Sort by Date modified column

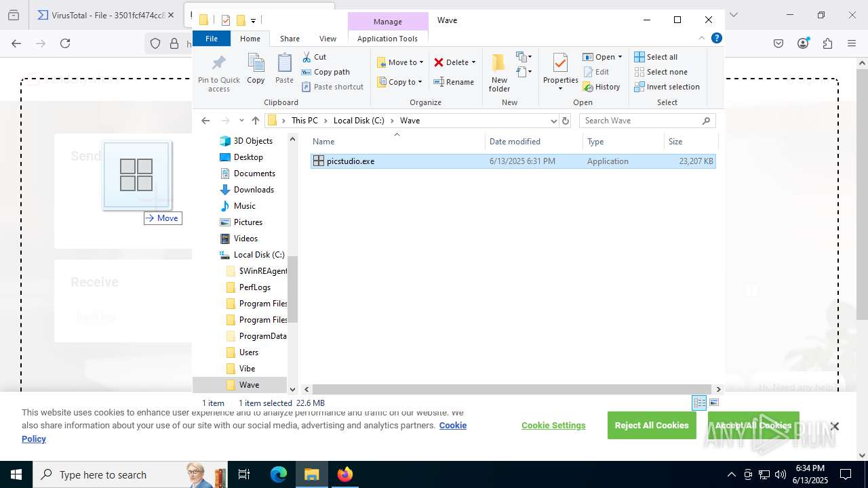[x=534, y=141]
